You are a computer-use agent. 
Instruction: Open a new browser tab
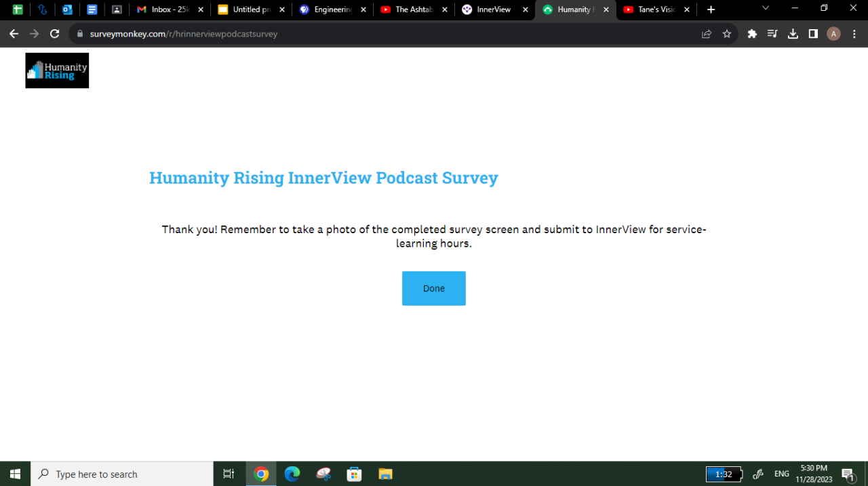pos(711,9)
